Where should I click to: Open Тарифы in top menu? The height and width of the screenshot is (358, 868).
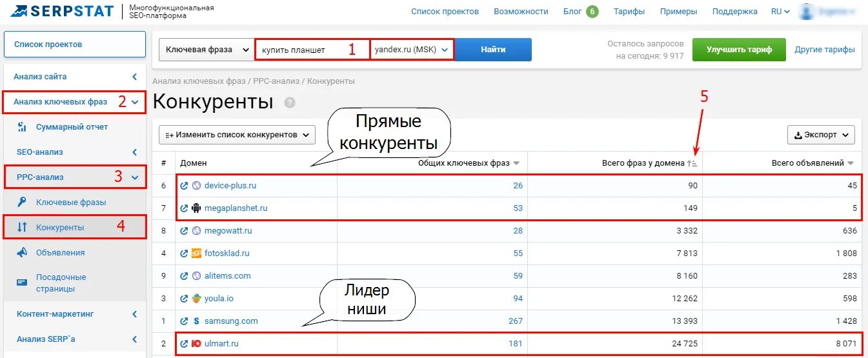pyautogui.click(x=629, y=12)
